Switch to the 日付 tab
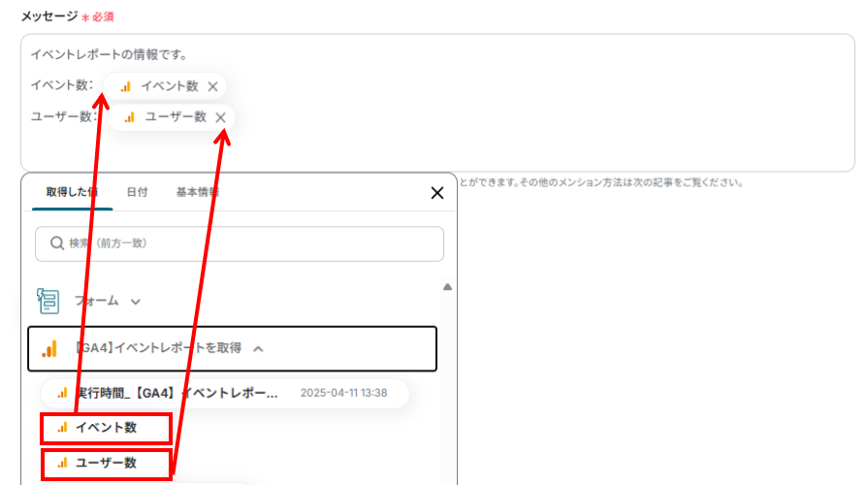868x486 pixels. (x=137, y=192)
